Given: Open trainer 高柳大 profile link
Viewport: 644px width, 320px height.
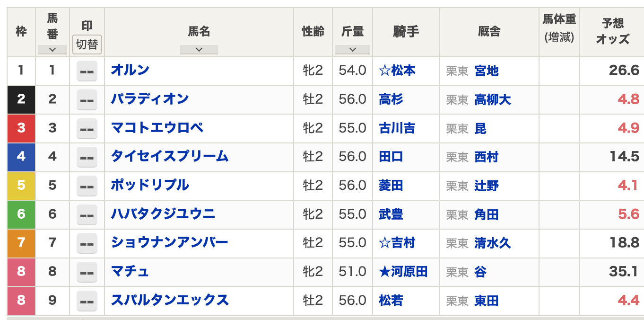Looking at the screenshot, I should point(492,100).
